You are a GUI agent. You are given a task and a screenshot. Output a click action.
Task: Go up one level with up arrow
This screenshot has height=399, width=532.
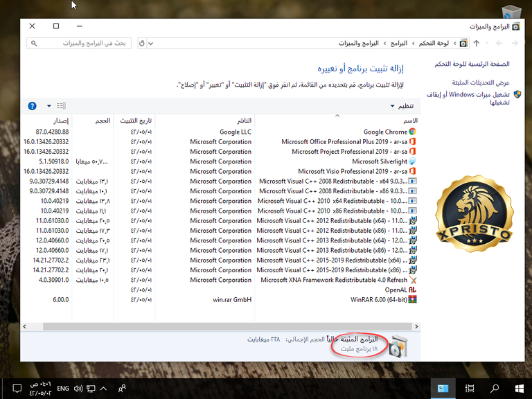tap(477, 43)
